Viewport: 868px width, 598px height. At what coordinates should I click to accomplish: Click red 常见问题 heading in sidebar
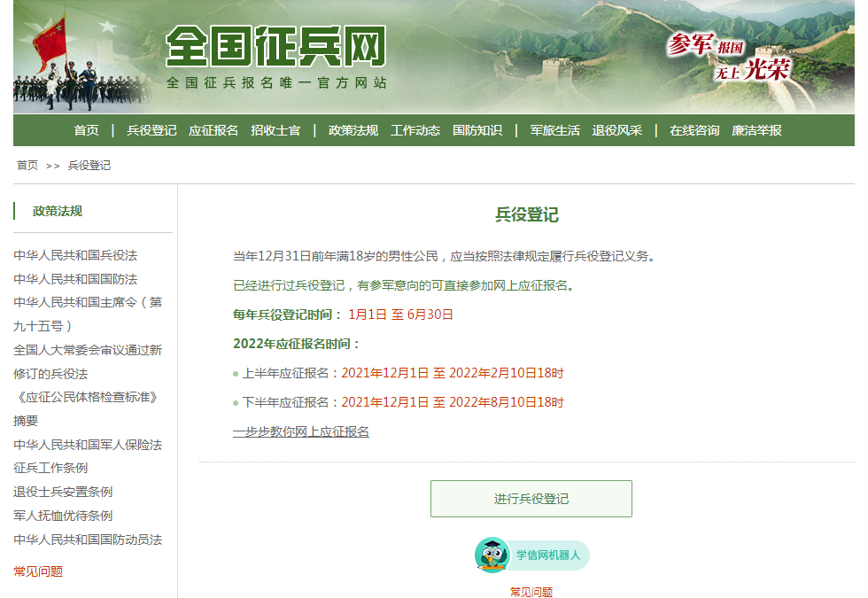click(x=38, y=571)
